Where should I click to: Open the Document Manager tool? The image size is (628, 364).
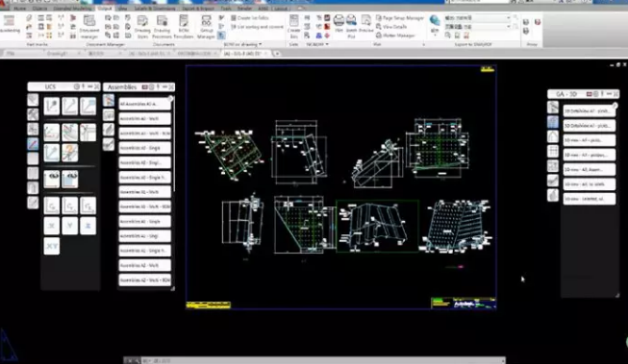88,26
